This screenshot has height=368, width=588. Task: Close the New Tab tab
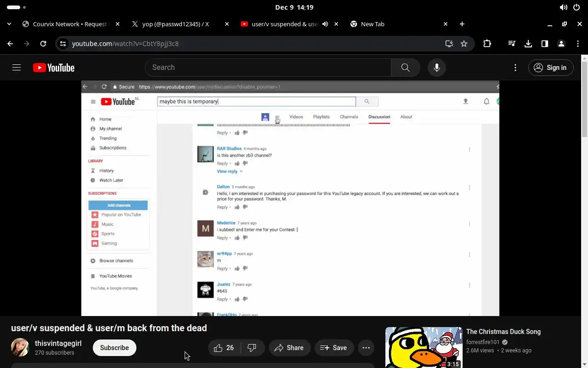pyautogui.click(x=446, y=24)
